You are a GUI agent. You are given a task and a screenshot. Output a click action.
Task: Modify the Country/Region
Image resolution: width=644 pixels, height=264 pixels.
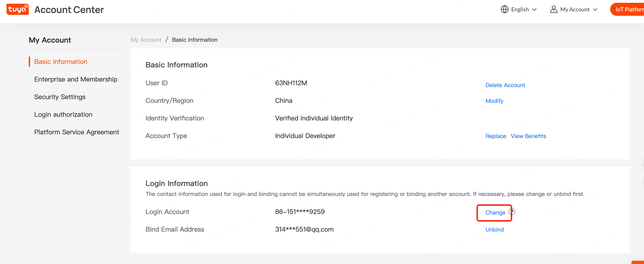coord(494,101)
